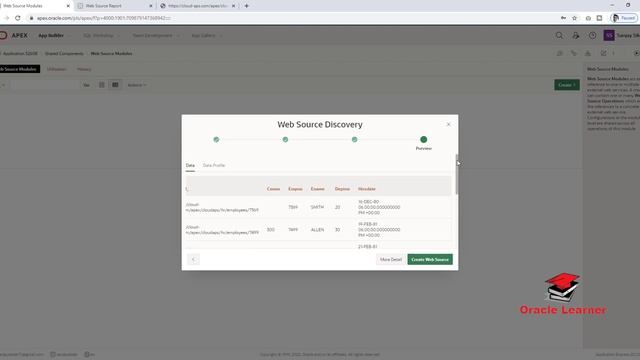Open the Actions dropdown
The width and height of the screenshot is (640, 360).
click(x=137, y=85)
